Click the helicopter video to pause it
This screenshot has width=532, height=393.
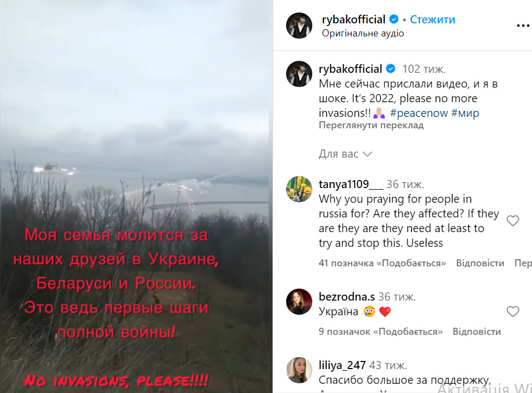click(136, 196)
